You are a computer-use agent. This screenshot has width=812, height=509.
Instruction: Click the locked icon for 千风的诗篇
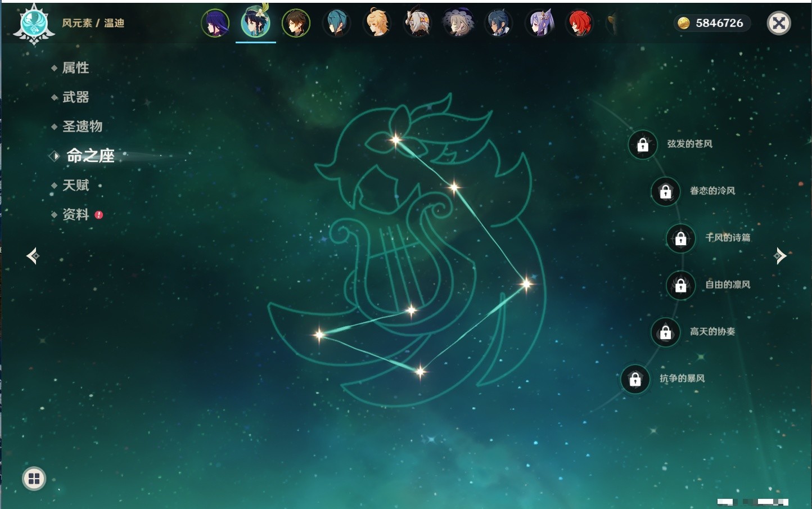681,238
